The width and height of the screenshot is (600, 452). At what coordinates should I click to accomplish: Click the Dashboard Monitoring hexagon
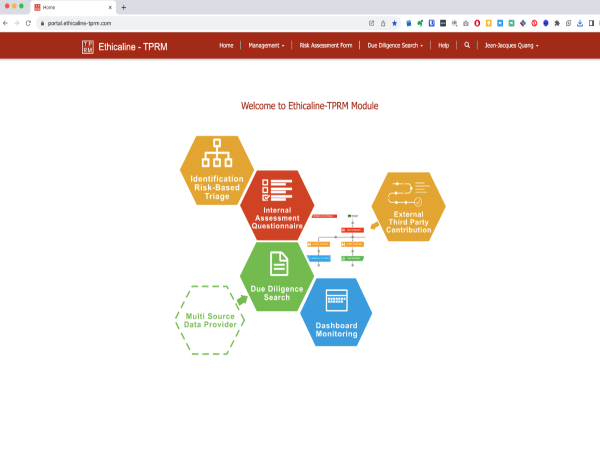(336, 312)
